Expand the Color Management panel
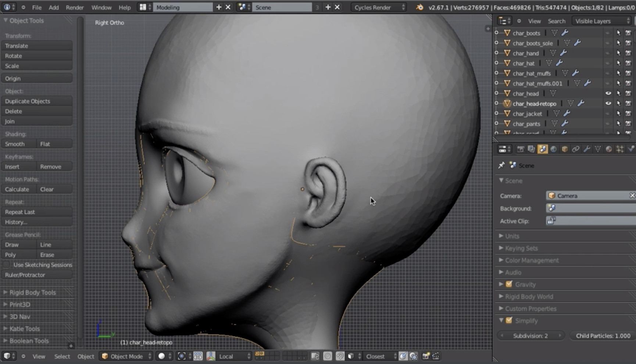 532,260
